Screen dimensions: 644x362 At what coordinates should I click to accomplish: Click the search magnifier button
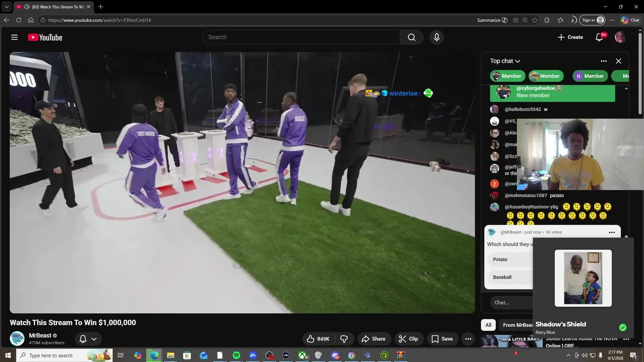pyautogui.click(x=412, y=37)
